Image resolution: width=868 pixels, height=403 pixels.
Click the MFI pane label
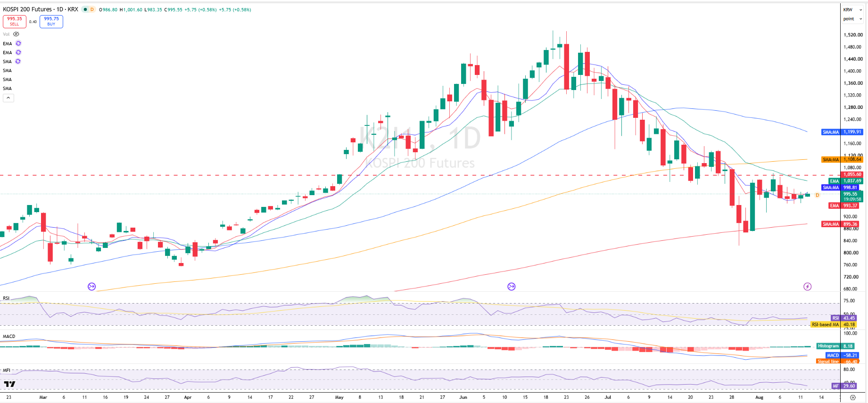(7, 370)
